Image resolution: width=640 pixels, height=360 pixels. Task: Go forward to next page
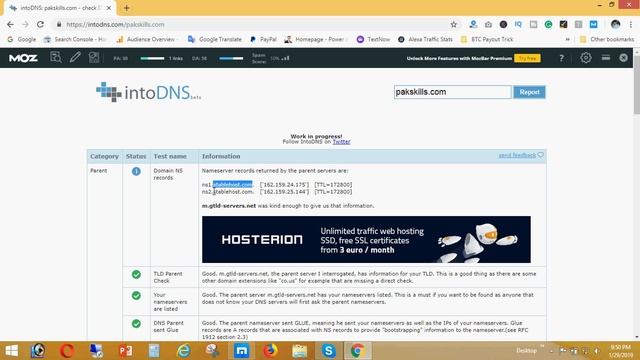(x=25, y=24)
